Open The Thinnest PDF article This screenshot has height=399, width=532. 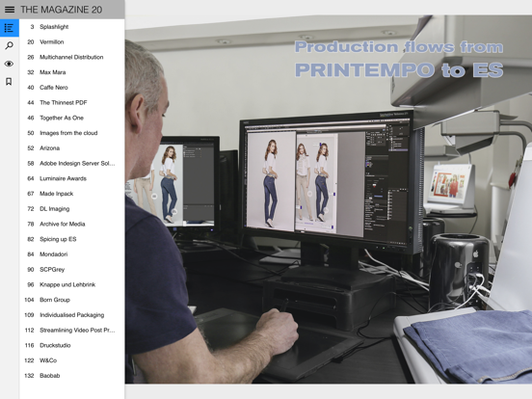72,102
